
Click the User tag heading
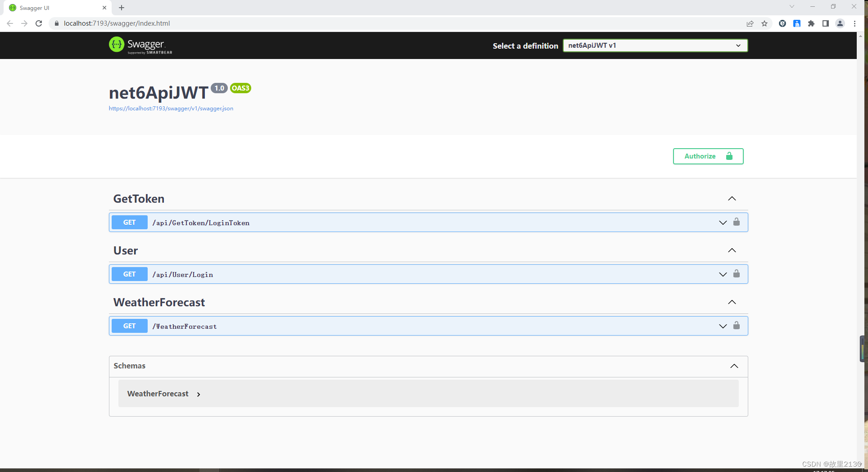click(x=126, y=250)
